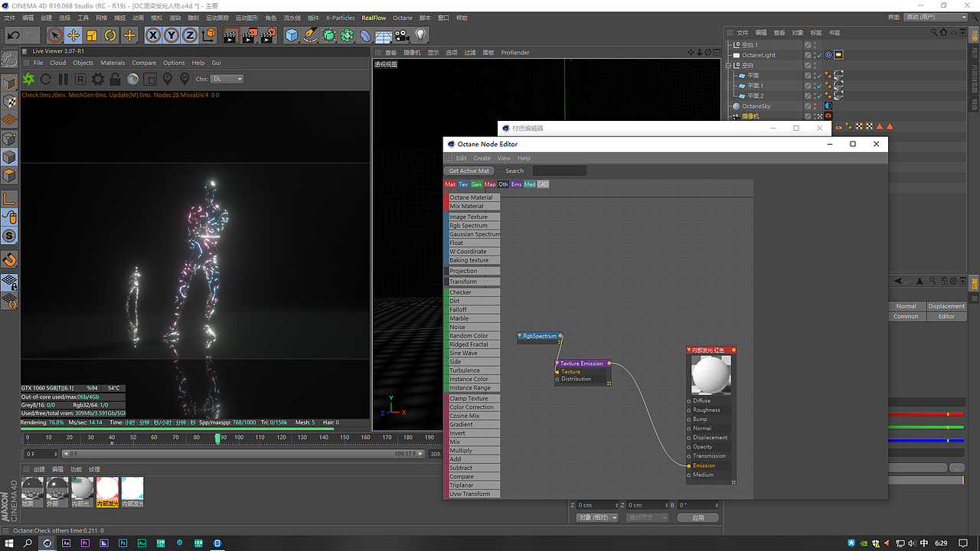This screenshot has height=551, width=980.
Task: Add a Cube primitive object
Action: [x=292, y=35]
